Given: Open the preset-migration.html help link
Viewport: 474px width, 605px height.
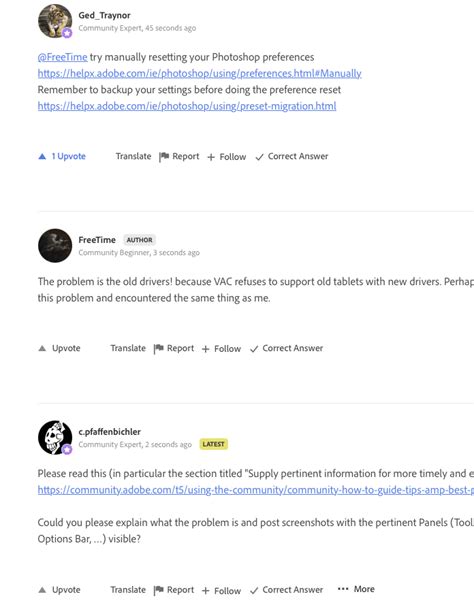Looking at the screenshot, I should (187, 106).
